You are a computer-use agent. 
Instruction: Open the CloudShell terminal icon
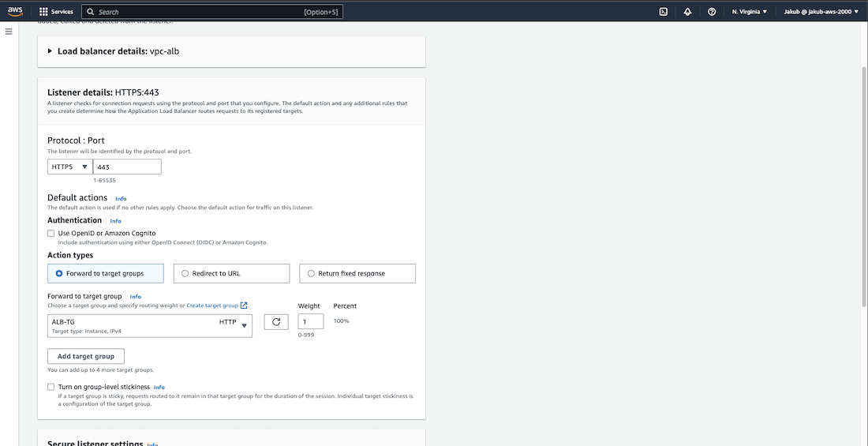pyautogui.click(x=664, y=12)
